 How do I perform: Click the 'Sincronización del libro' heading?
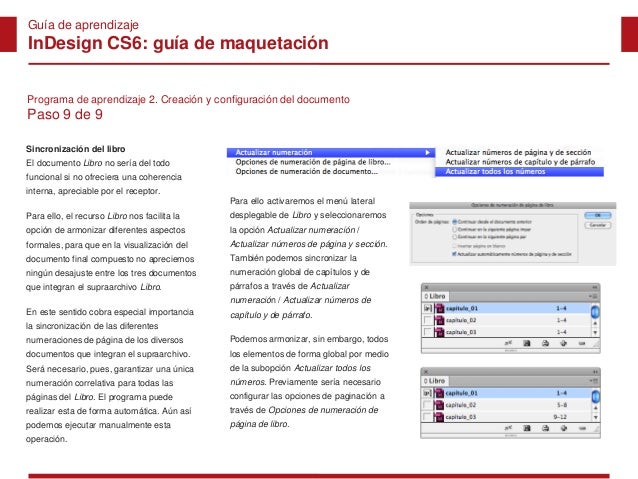[76, 149]
